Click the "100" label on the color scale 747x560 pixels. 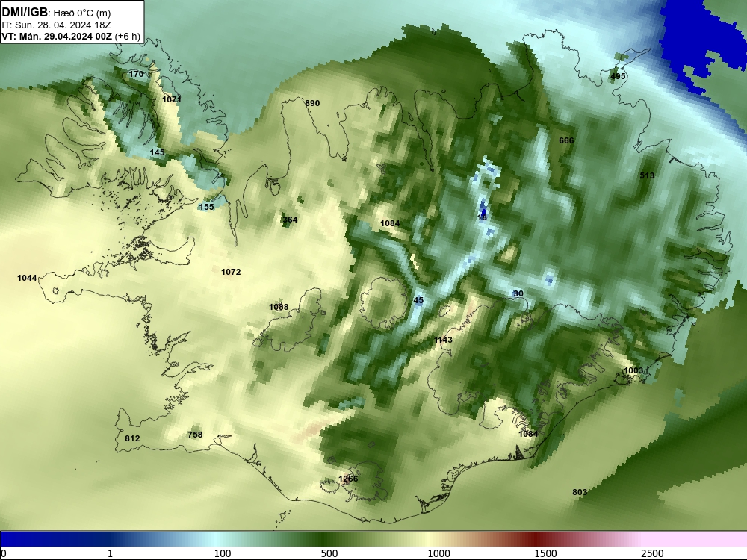223,553
